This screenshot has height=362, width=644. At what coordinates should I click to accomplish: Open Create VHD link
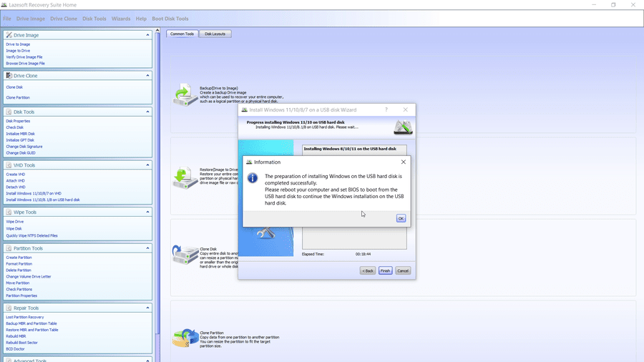coord(16,175)
